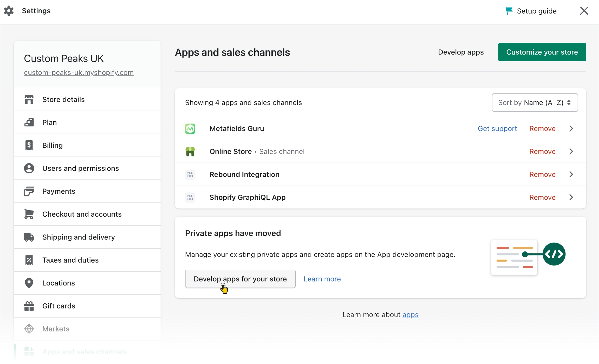Open the Sort by Name dropdown
The image size is (599, 364).
535,103
